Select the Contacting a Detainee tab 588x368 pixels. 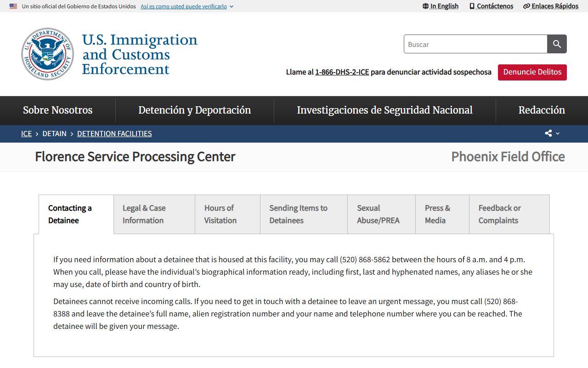click(76, 214)
